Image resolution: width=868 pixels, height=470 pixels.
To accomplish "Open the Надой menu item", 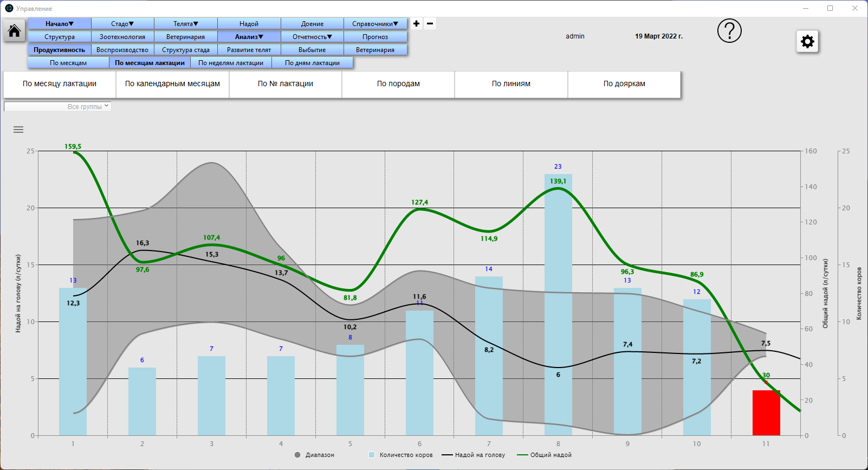I will tap(249, 24).
